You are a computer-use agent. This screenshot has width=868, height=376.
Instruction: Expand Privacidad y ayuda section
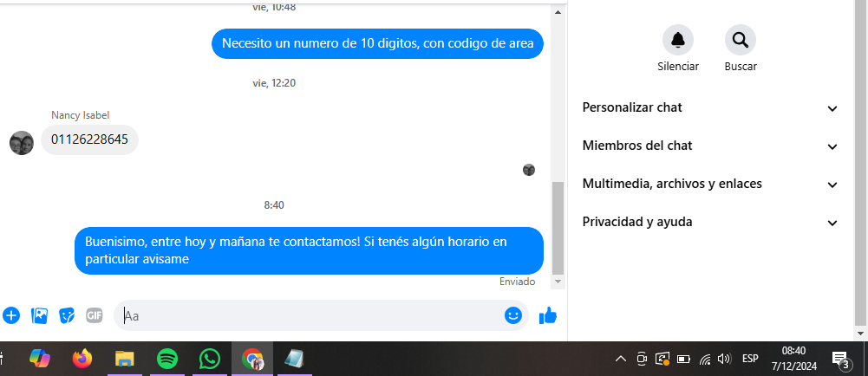(x=710, y=223)
